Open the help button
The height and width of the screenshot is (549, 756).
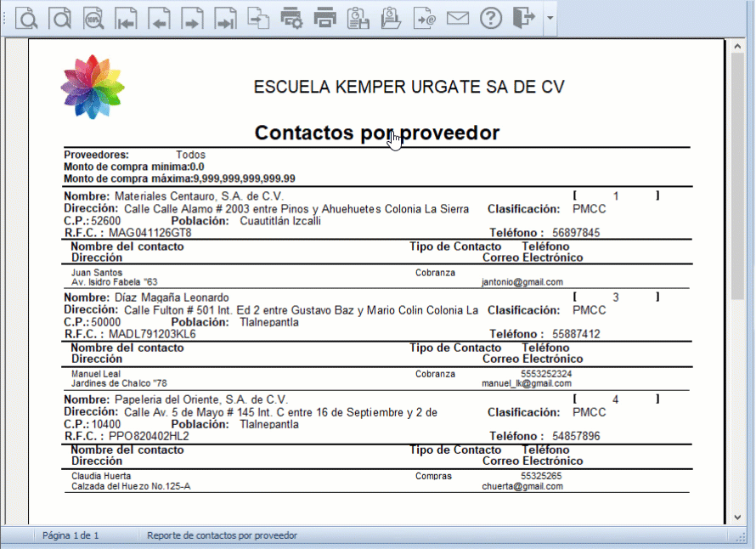pos(491,18)
